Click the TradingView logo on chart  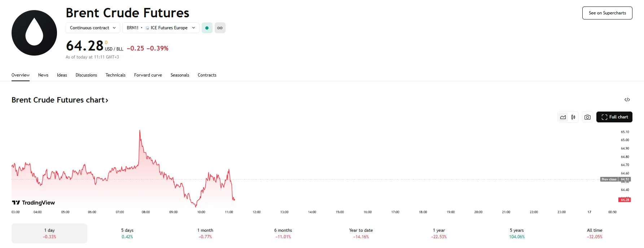click(x=34, y=203)
